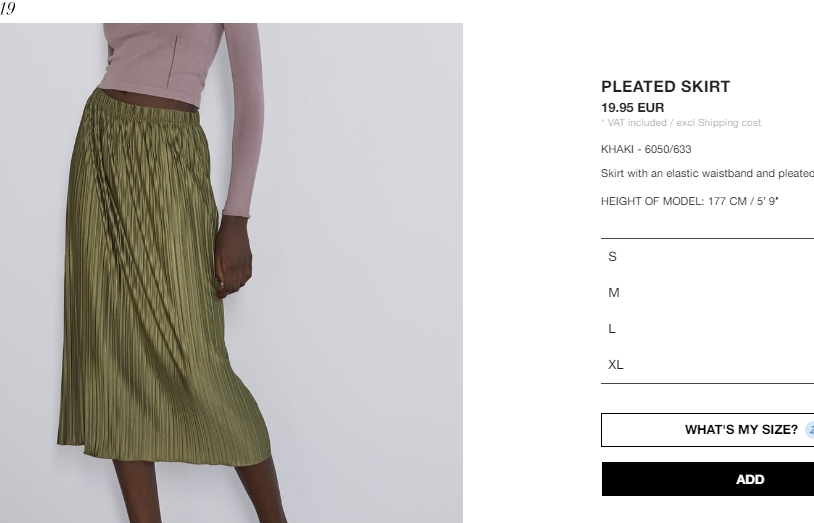Choose size M
The height and width of the screenshot is (523, 814).
708,292
